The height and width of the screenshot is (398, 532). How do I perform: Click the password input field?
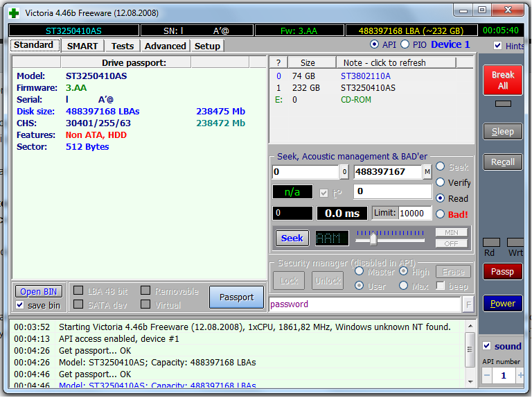365,304
